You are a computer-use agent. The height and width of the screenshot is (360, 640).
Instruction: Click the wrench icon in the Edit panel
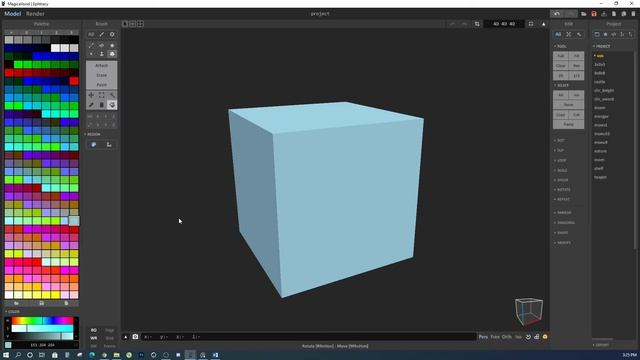coord(579,34)
